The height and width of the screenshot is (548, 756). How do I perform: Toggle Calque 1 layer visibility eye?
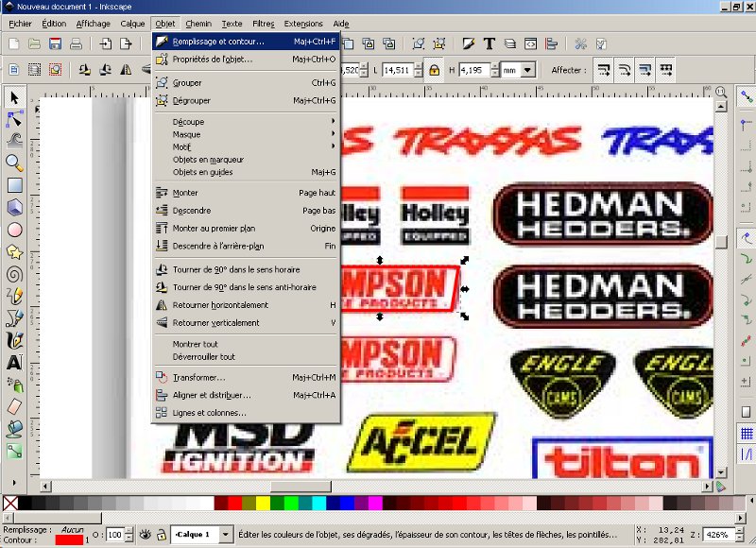(146, 534)
